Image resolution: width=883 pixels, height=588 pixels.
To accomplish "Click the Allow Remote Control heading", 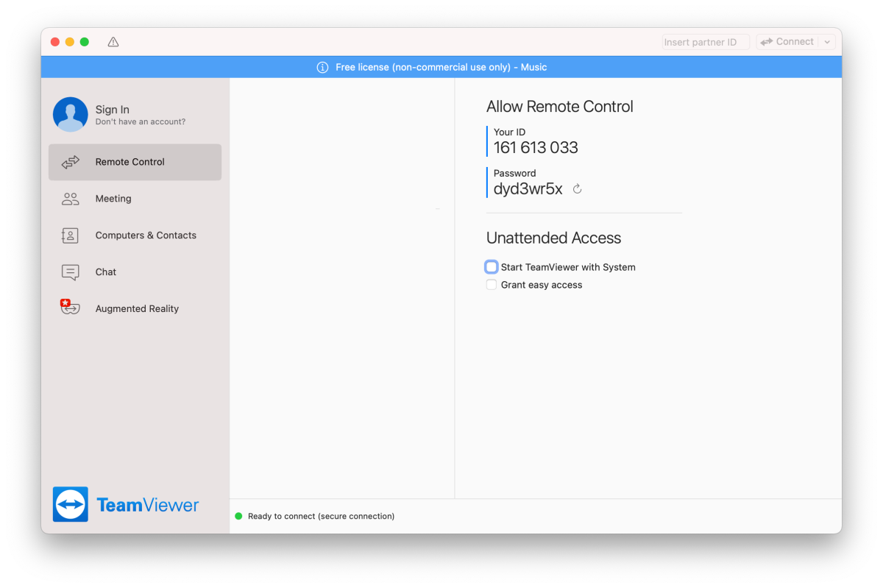I will point(560,107).
